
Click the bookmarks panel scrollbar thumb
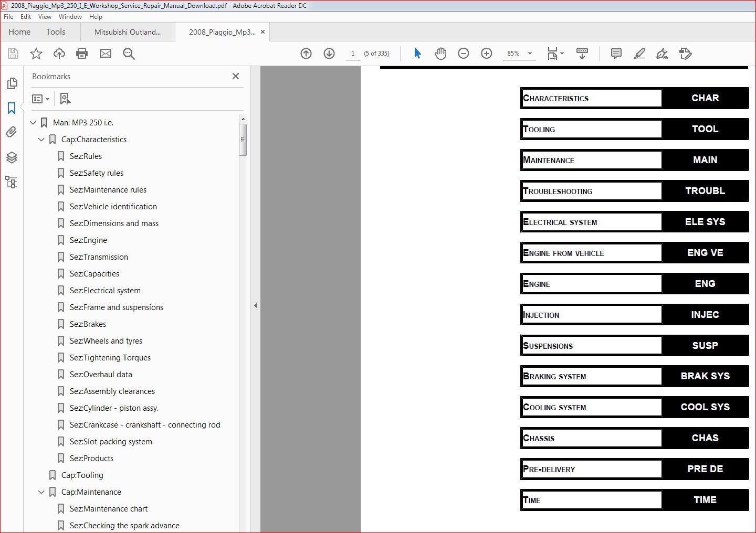point(243,140)
